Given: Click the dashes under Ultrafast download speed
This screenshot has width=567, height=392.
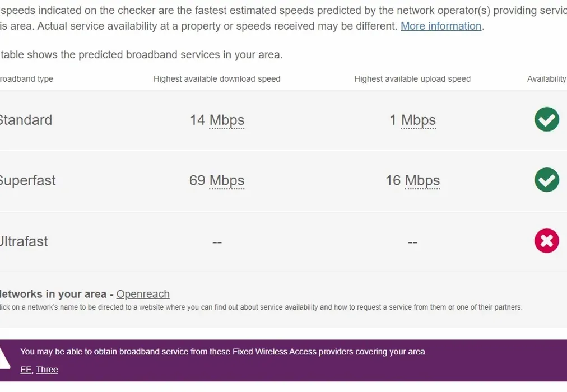Looking at the screenshot, I should click(217, 241).
